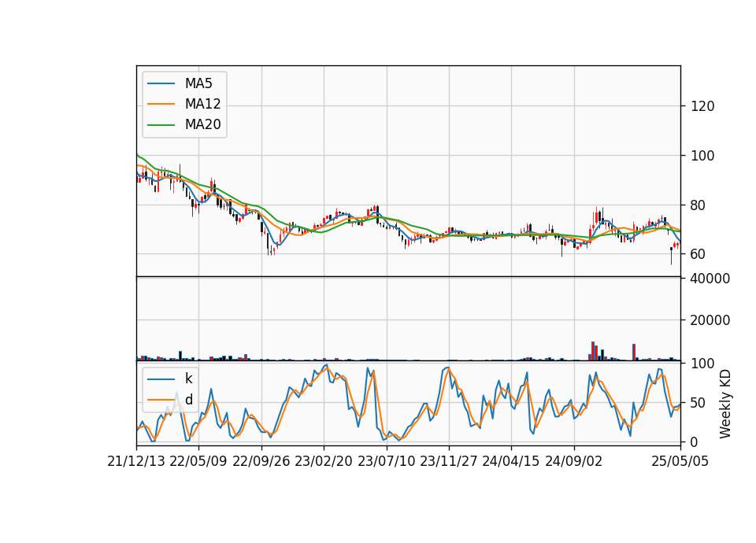This screenshot has height=543, width=756.
Task: Click the 22/09/26 date label
Action: [x=261, y=462]
